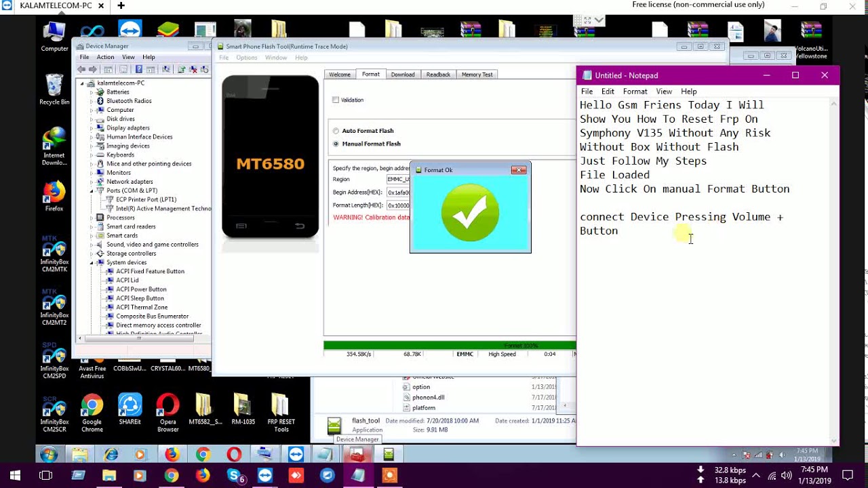Open the VolcanoUti Yellowstone desktop archive
The height and width of the screenshot is (488, 868).
(x=811, y=39)
